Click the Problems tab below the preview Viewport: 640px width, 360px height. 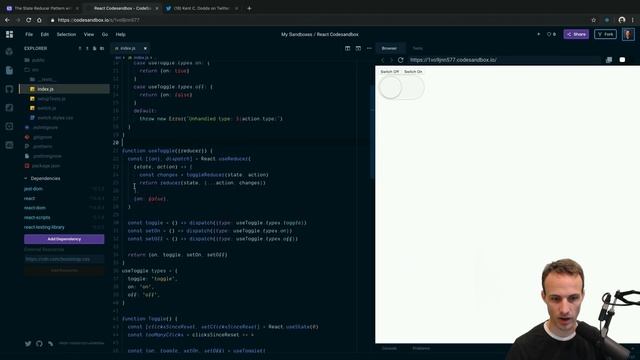tap(421, 348)
